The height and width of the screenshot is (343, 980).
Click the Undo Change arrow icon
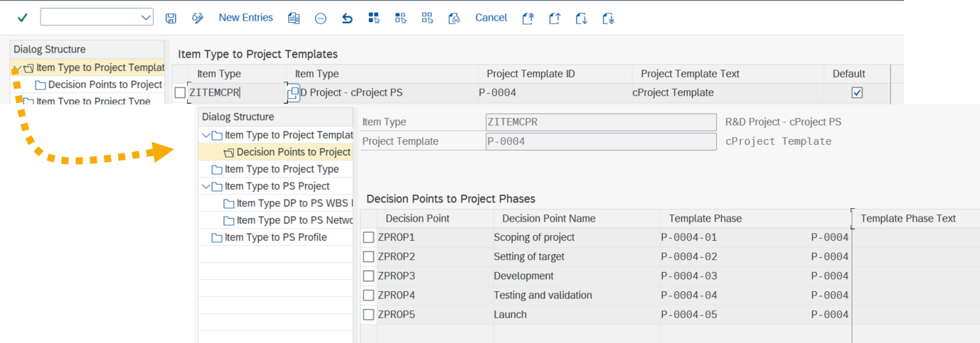(x=347, y=18)
